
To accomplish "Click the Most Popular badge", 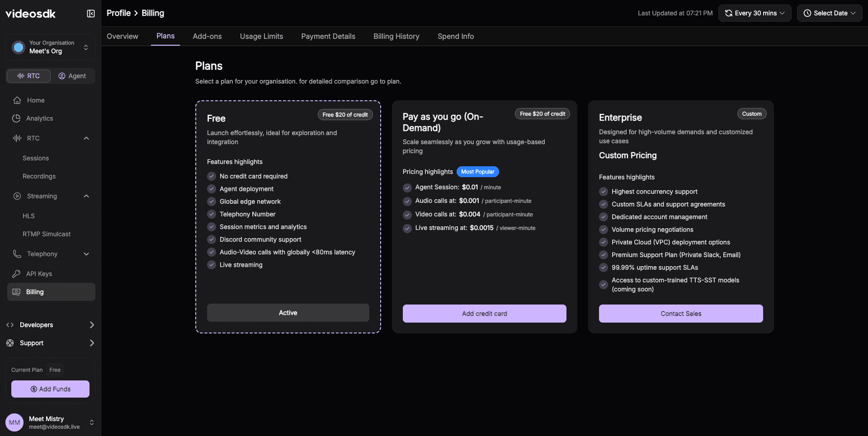I will (x=477, y=172).
